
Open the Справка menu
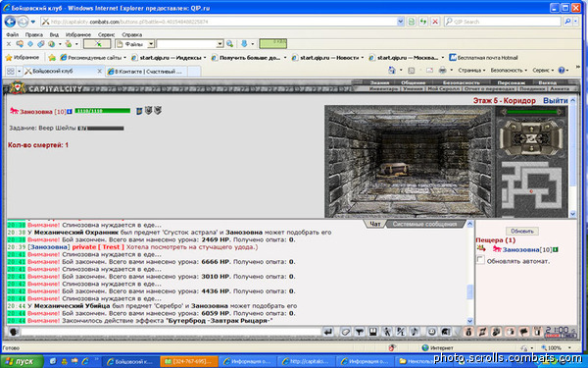131,34
